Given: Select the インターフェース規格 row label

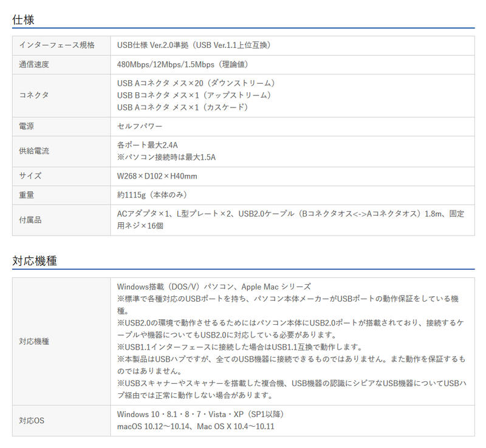Looking at the screenshot, I should pyautogui.click(x=56, y=46).
